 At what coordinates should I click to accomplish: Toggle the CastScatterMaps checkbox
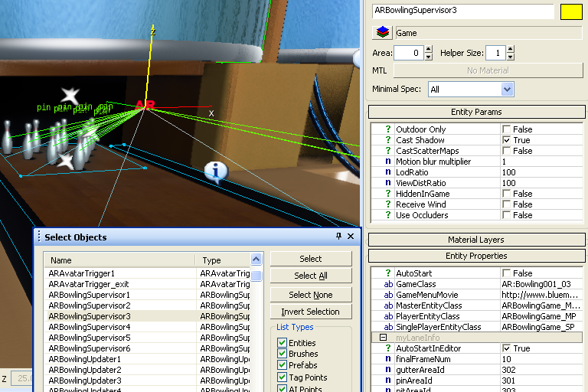pyautogui.click(x=506, y=151)
